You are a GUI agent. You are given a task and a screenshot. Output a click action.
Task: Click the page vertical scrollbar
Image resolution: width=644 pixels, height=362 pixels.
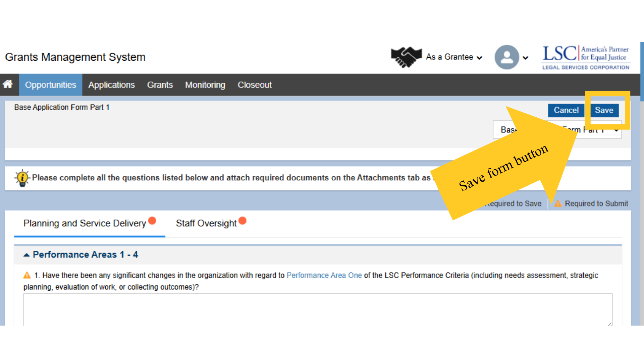click(642, 72)
